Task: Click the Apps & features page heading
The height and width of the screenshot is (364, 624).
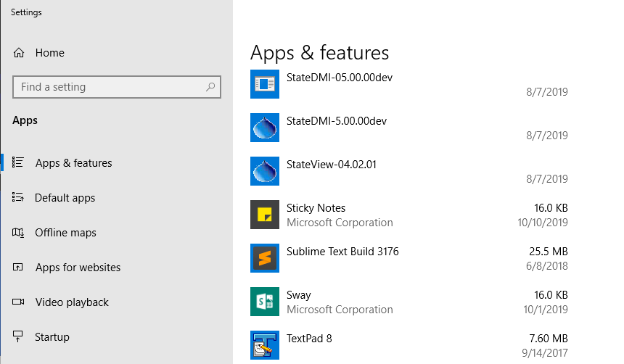Action: point(319,53)
